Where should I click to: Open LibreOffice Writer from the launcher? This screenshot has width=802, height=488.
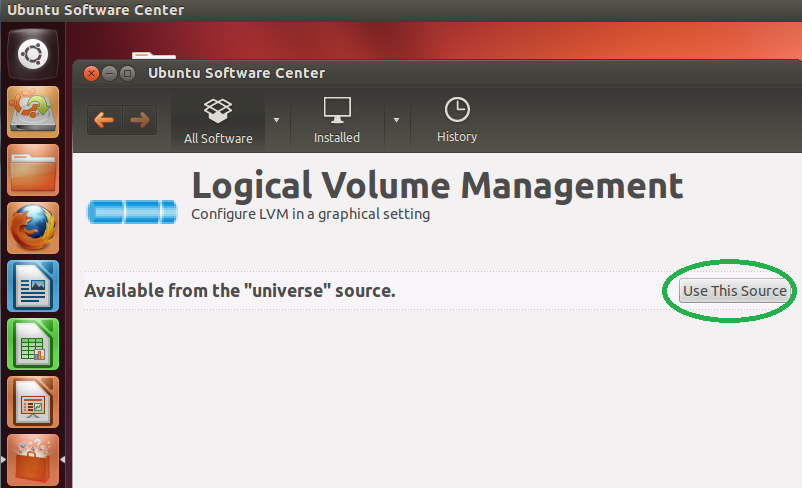[33, 286]
